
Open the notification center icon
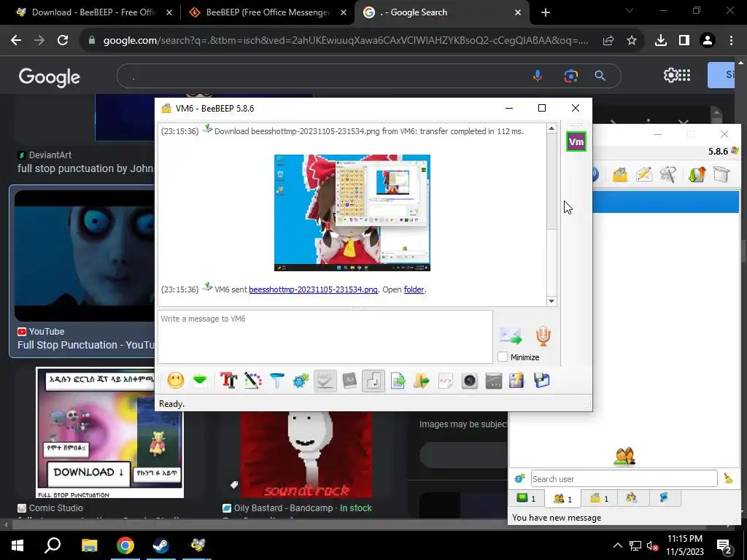[x=724, y=545]
